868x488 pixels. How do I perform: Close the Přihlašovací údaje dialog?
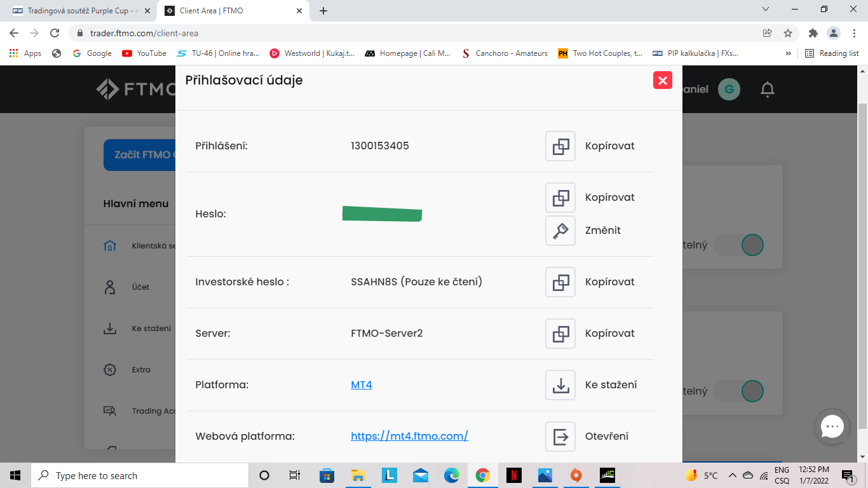click(x=662, y=80)
